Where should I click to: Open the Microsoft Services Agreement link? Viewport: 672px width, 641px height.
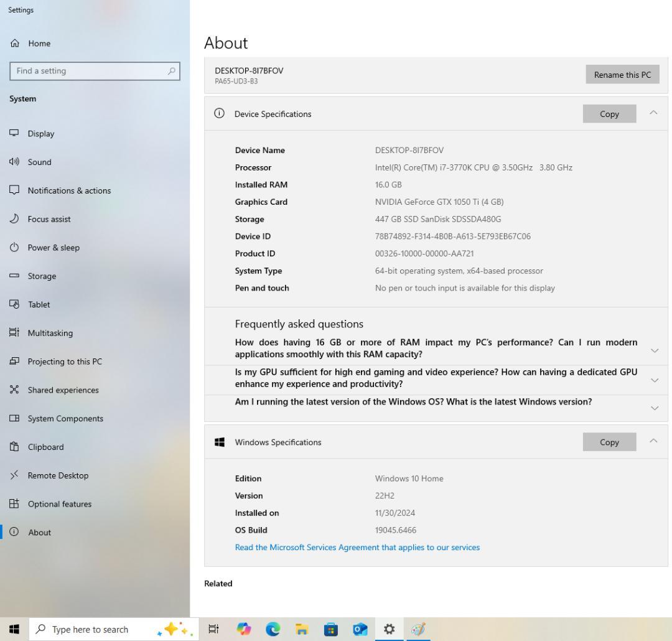[357, 548]
